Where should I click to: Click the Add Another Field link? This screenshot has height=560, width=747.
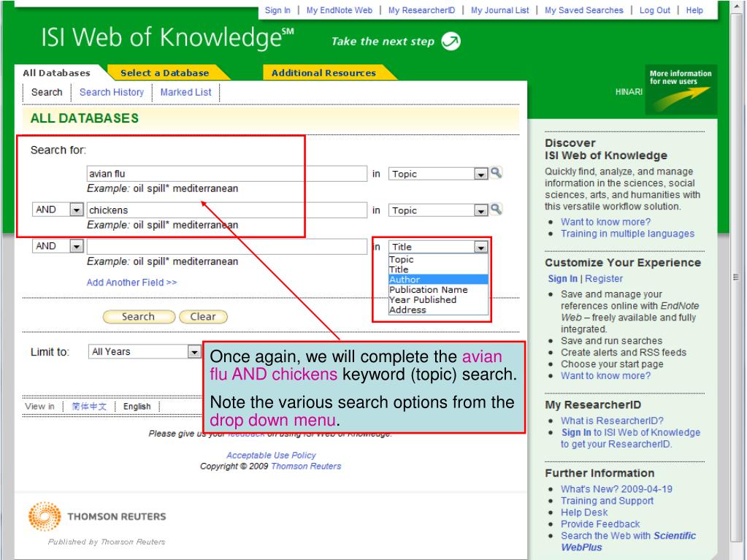click(131, 283)
